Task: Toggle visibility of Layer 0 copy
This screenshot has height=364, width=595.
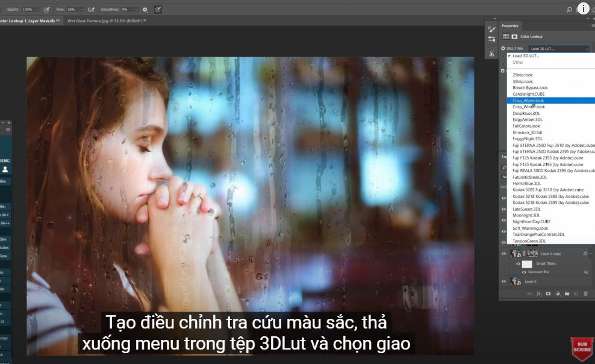Action: [504, 254]
